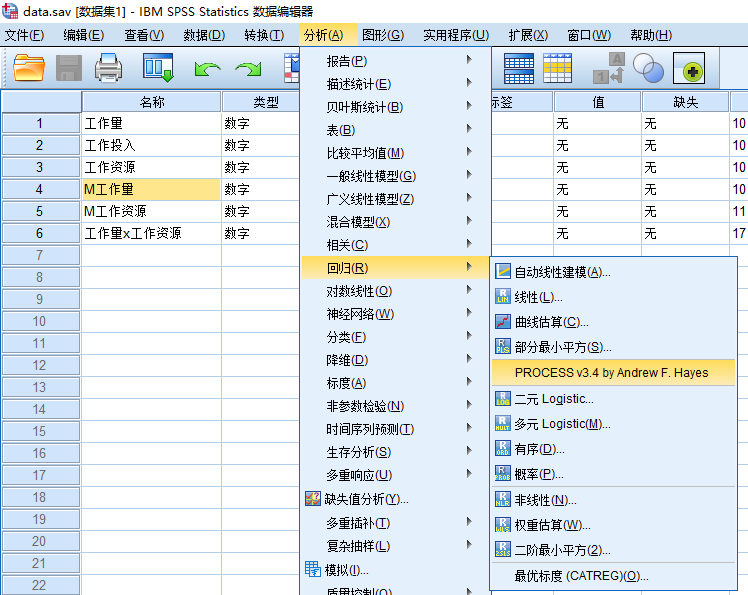
Task: Click the 权重估算 WLS icon
Action: 503,525
